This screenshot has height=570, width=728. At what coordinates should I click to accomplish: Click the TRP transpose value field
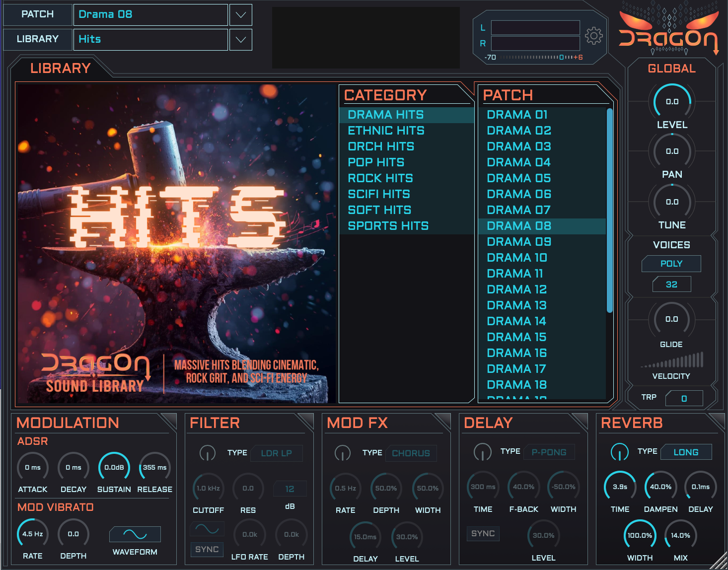pos(684,398)
